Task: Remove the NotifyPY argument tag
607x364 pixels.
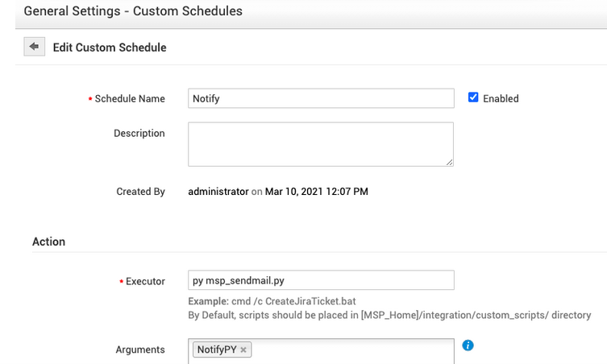Action: [243, 350]
